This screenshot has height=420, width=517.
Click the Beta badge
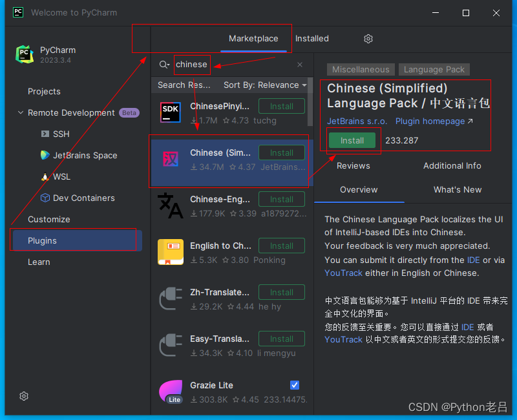[x=129, y=112]
